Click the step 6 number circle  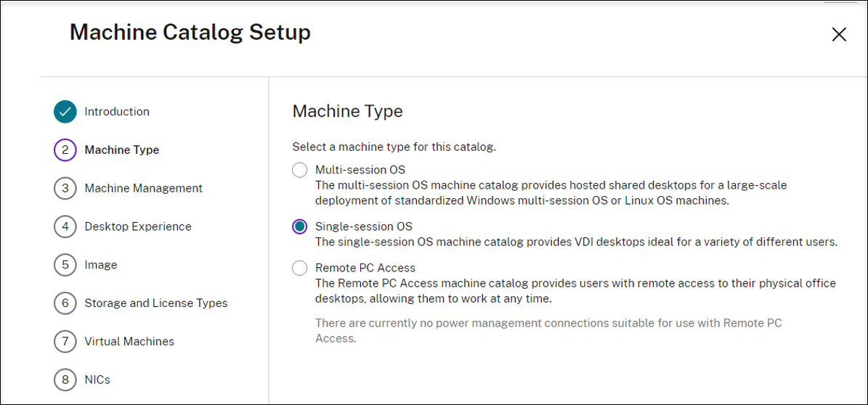coord(65,303)
